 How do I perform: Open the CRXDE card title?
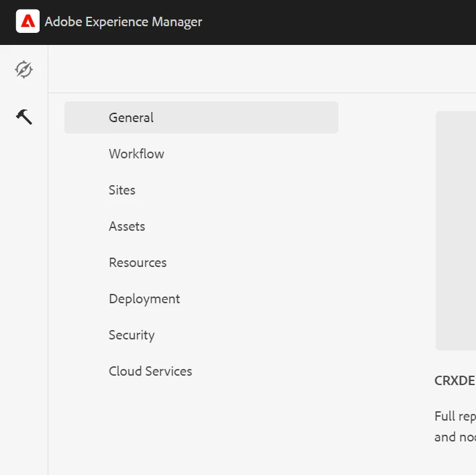click(455, 380)
